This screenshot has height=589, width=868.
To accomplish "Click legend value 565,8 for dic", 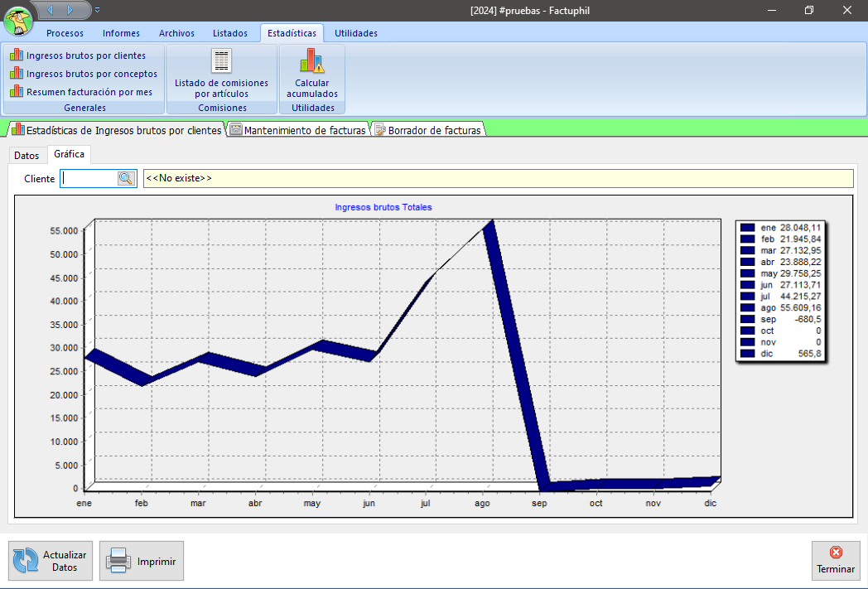I will point(810,354).
